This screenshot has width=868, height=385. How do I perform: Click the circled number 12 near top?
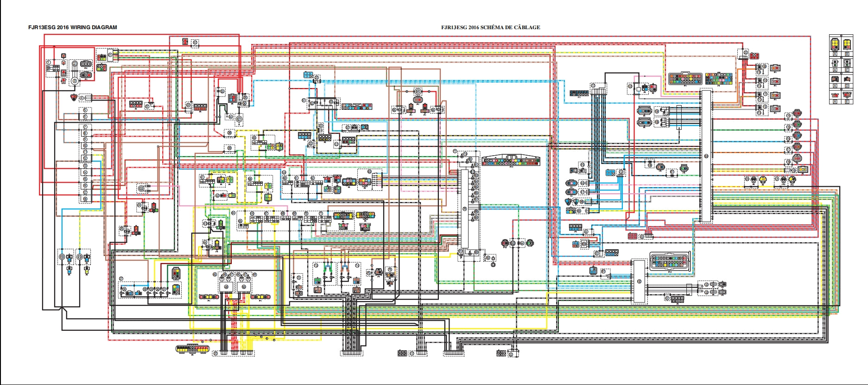pos(195,43)
